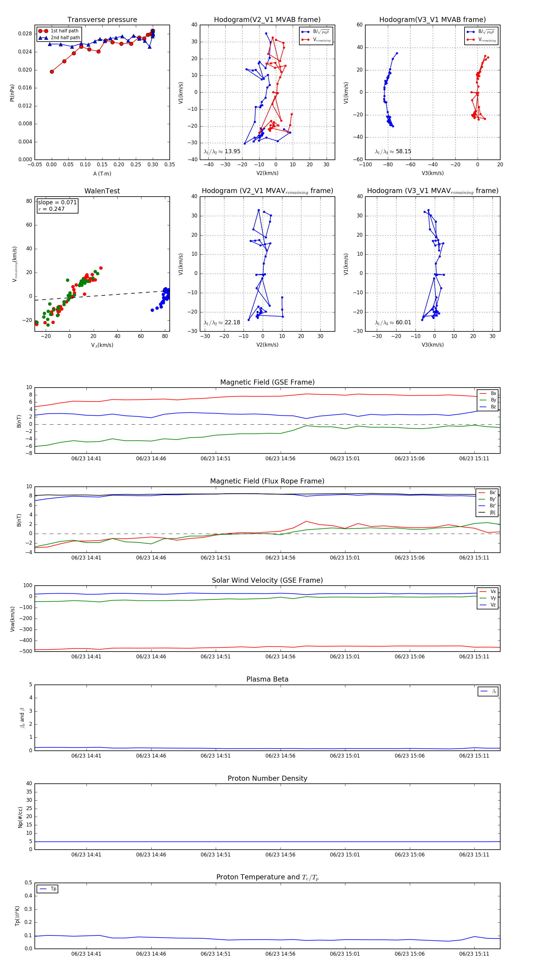Click the 06/23 14:46 tick under Flux Rope field

coord(151,558)
